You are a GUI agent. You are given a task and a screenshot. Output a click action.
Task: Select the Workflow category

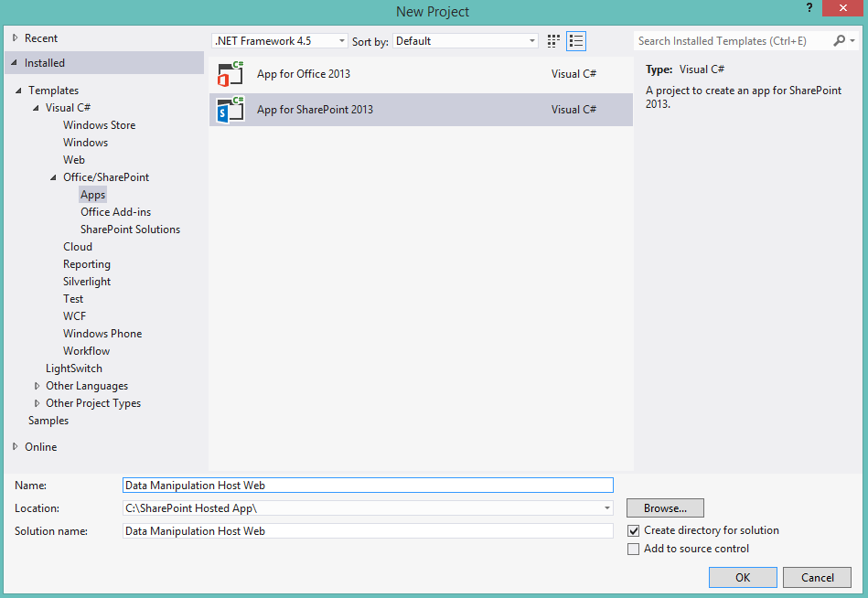86,351
